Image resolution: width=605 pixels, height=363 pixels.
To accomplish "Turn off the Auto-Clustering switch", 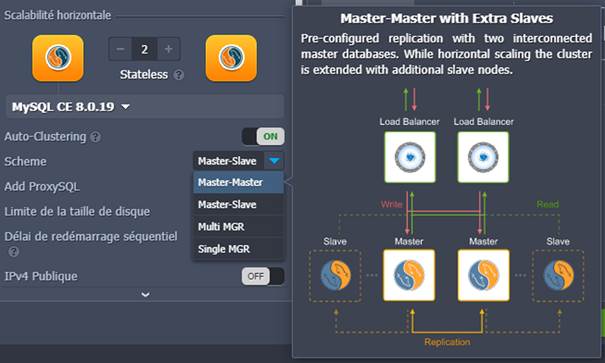I will (263, 137).
